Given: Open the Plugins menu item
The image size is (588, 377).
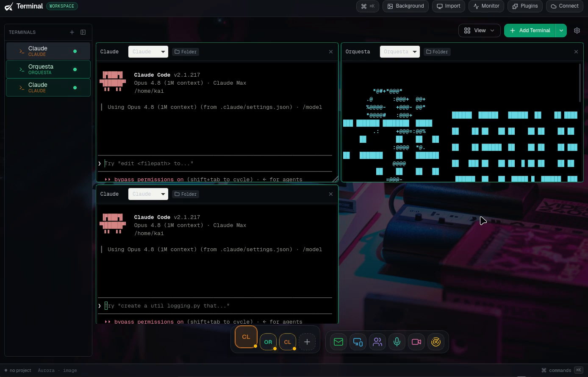Looking at the screenshot, I should point(525,6).
